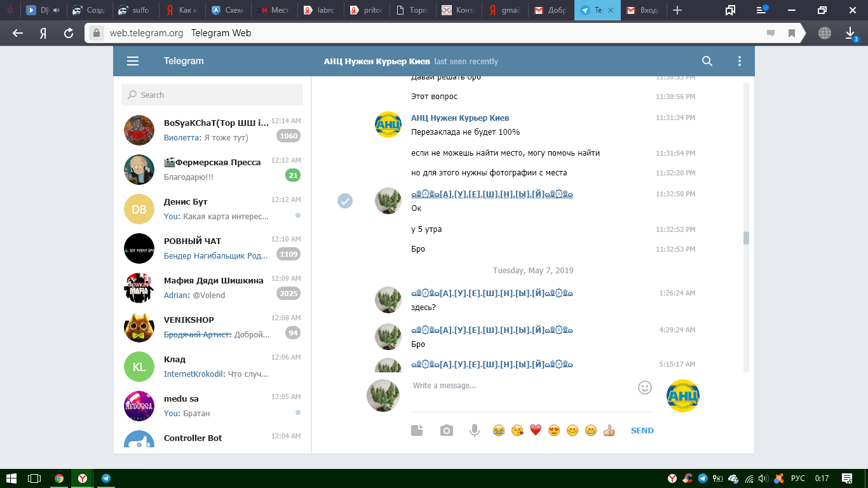The image size is (868, 488).
Task: Open the РОВНЫЙ ЧАТ conversation
Action: click(x=212, y=248)
